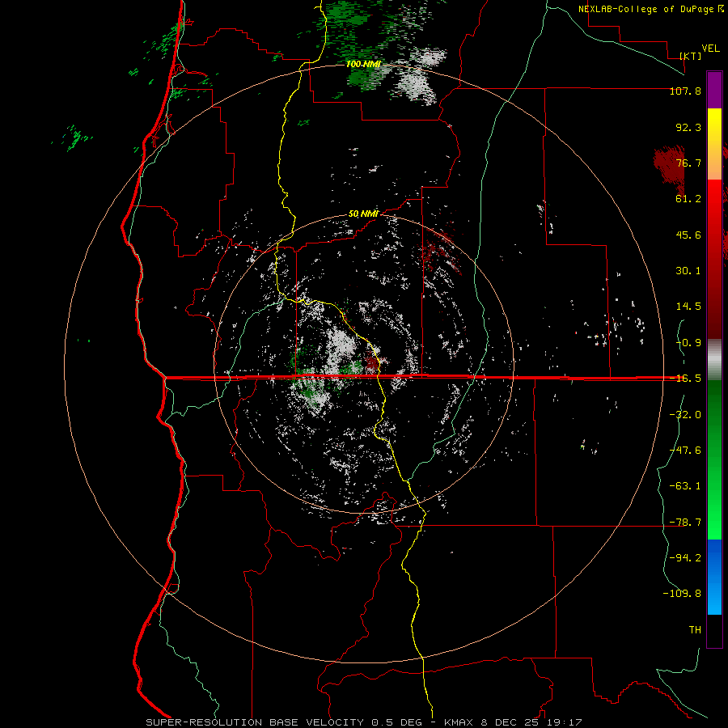Click the -109.8 velocity scale value

point(682,594)
